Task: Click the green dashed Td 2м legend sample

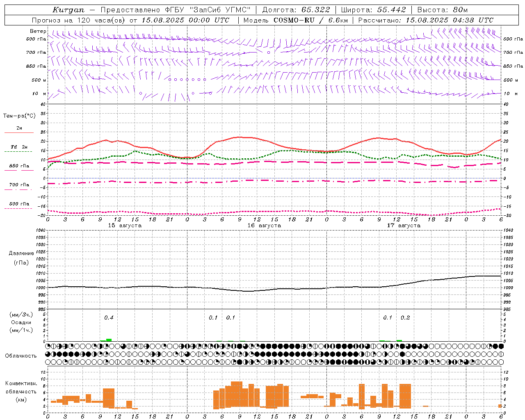Action: [x=18, y=151]
